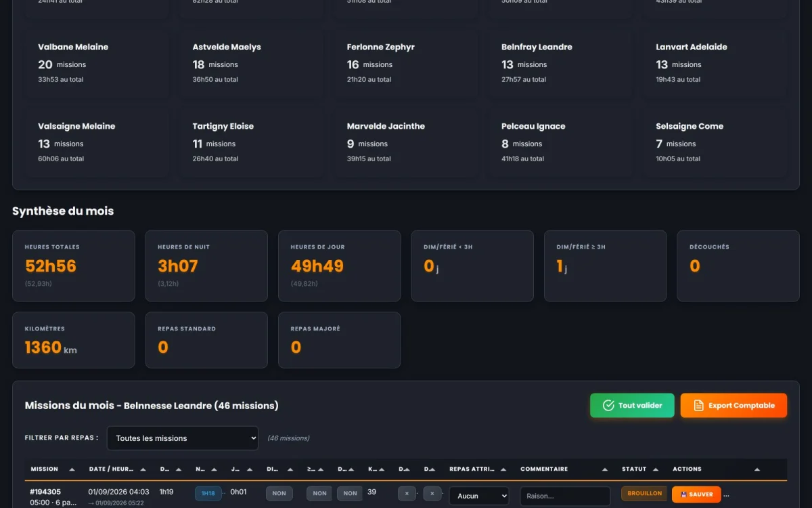Screen dimensions: 812x508
Task: Click the 1360 km kilometres value
Action: pos(51,347)
